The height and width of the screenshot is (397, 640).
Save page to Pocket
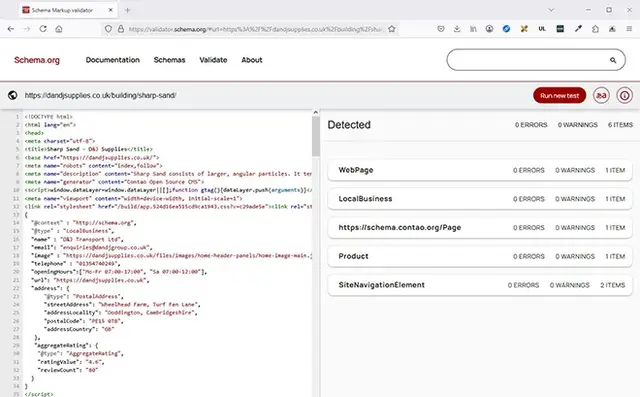[441, 29]
